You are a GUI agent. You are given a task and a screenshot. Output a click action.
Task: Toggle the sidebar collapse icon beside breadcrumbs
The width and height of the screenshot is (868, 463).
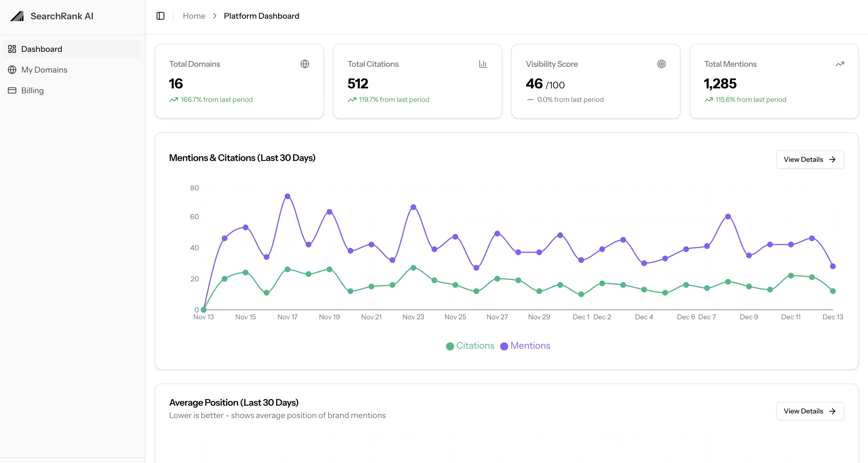click(160, 16)
